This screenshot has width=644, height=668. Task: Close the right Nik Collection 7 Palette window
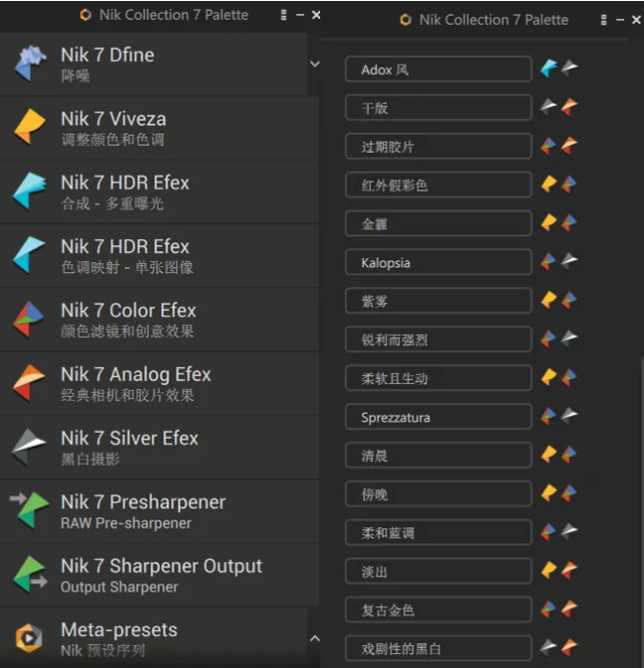(636, 20)
